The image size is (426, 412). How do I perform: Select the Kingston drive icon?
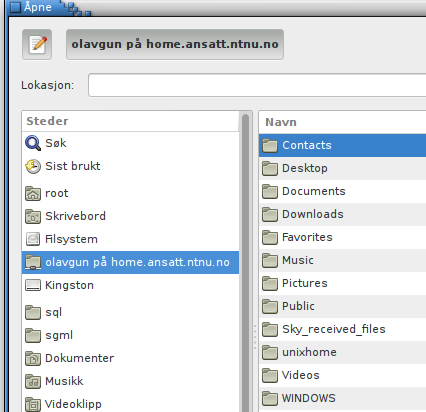33,285
